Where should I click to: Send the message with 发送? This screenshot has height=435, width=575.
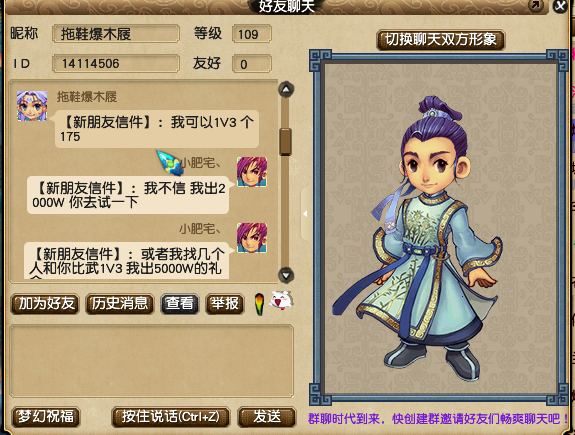[267, 417]
